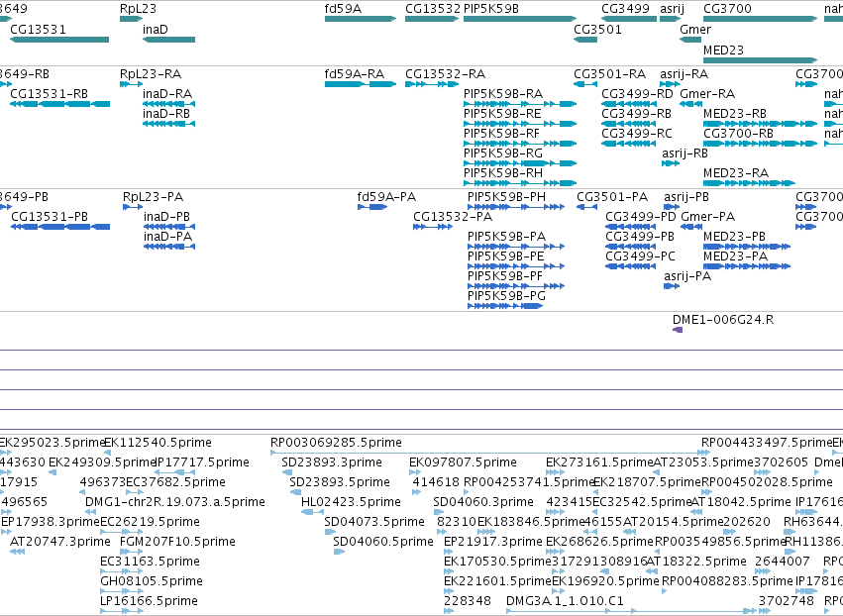Click the PIP5K59B-RF transcript label
This screenshot has width=843, height=616.
pyautogui.click(x=501, y=134)
